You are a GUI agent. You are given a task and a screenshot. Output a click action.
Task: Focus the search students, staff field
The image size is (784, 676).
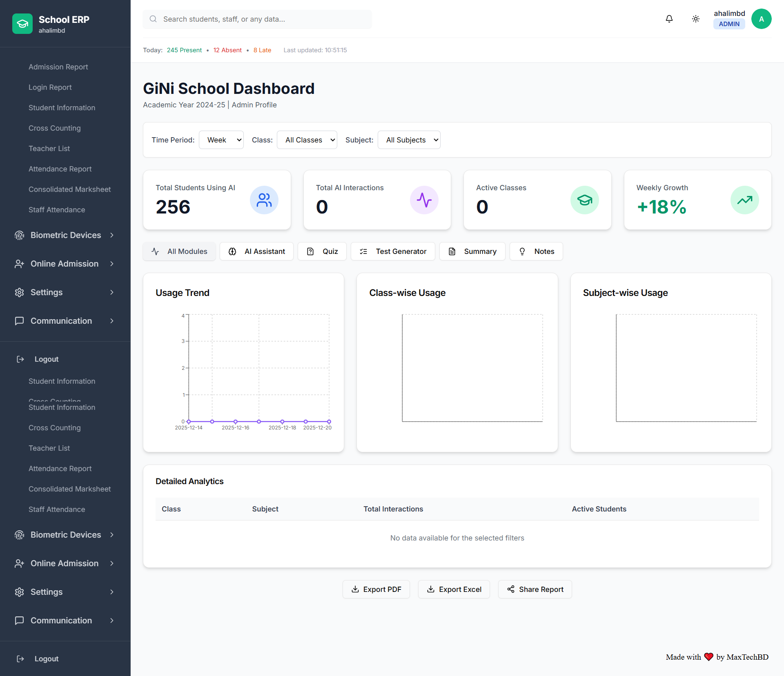point(257,19)
